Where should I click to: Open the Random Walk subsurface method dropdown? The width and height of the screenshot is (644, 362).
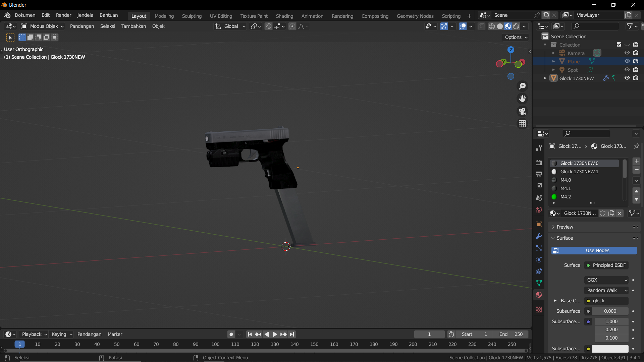[x=606, y=290]
